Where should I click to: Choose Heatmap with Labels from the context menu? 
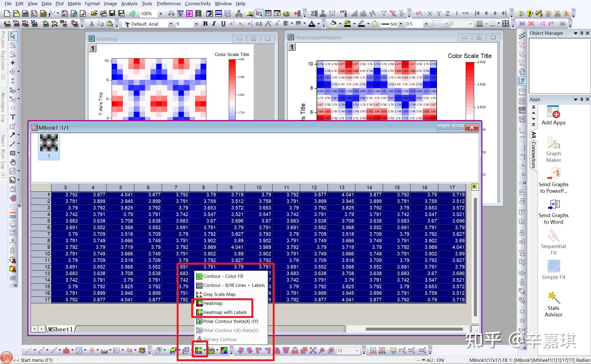pos(225,312)
